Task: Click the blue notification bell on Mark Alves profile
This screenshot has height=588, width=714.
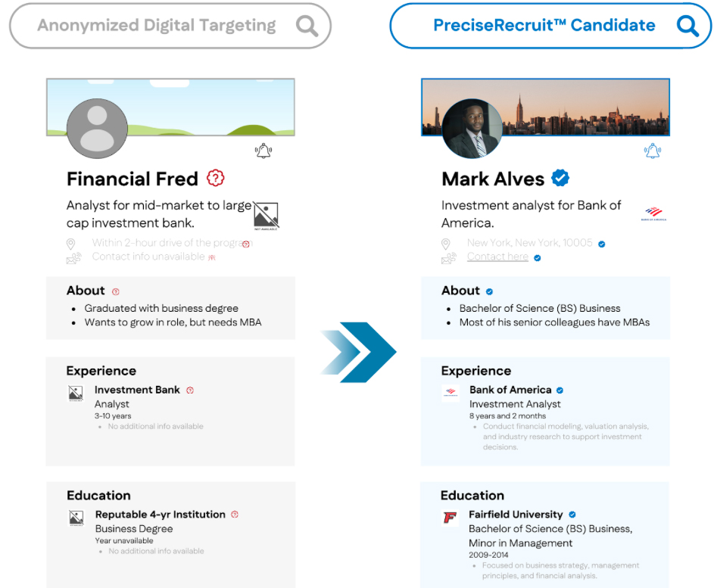Action: coord(653,151)
